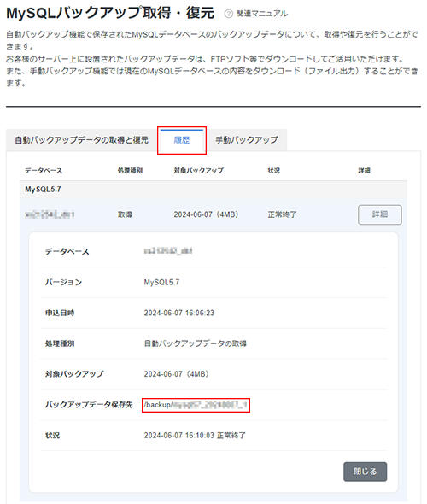Viewport: 427px width, 504px height.
Task: Click the 処理種別 column header
Action: 130,171
